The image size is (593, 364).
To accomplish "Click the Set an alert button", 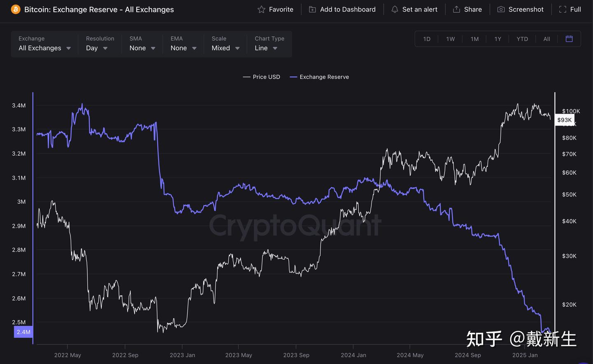I will pyautogui.click(x=414, y=9).
